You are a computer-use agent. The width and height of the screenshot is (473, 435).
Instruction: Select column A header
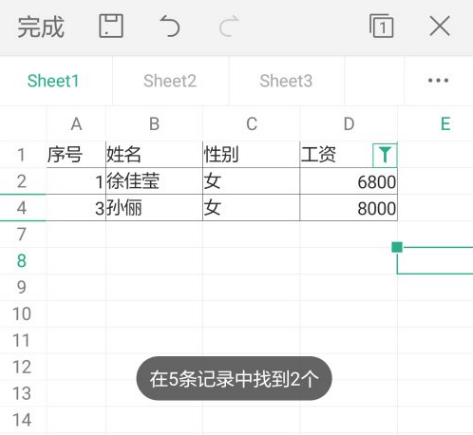pos(76,124)
